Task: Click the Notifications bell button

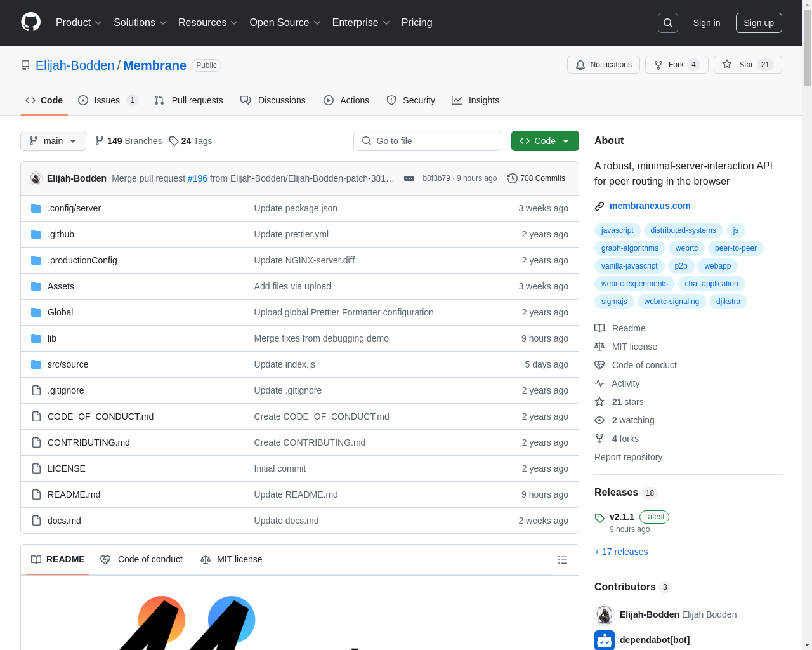Action: tap(603, 65)
